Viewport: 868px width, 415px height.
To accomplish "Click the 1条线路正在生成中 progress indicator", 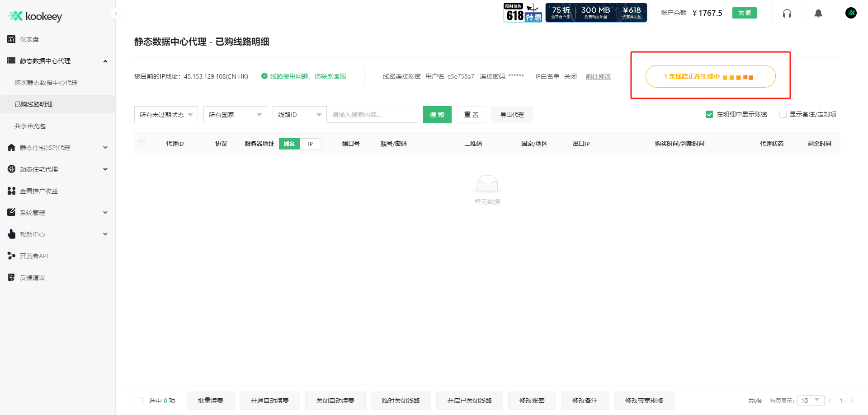I will [x=710, y=76].
